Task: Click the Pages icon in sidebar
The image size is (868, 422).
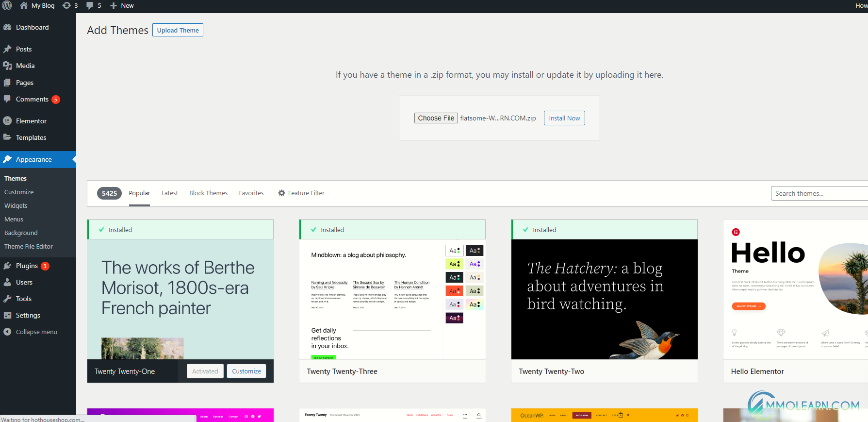Action: (7, 83)
